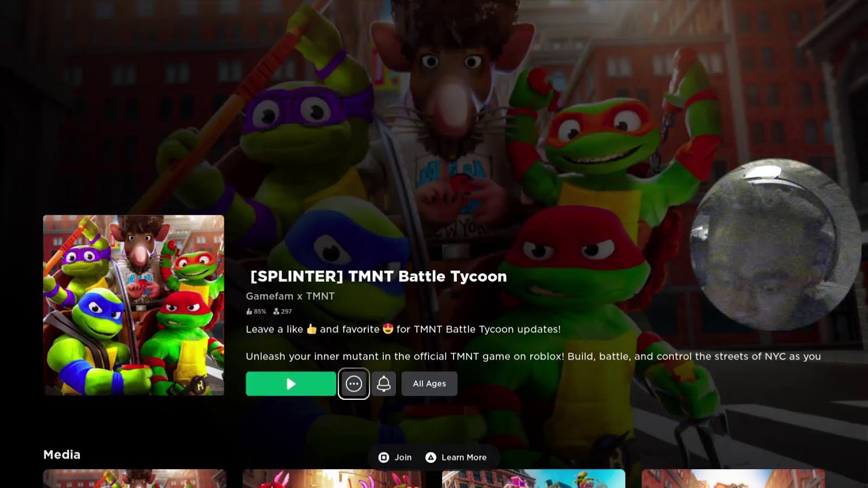
Task: Open the third media preview thumbnail
Action: pos(534,479)
